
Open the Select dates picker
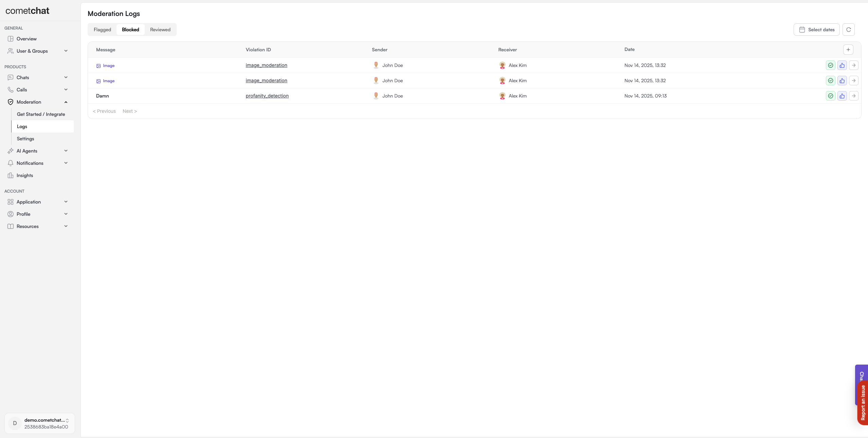click(816, 30)
